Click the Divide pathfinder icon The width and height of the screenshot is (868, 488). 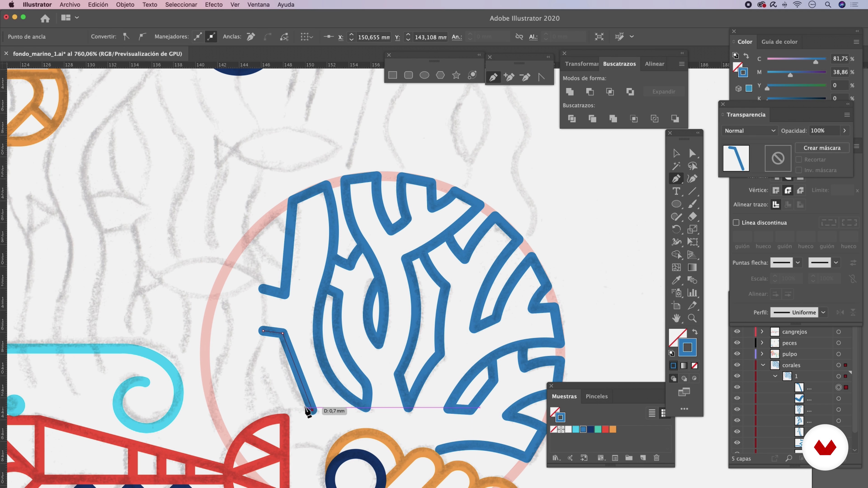pyautogui.click(x=572, y=119)
